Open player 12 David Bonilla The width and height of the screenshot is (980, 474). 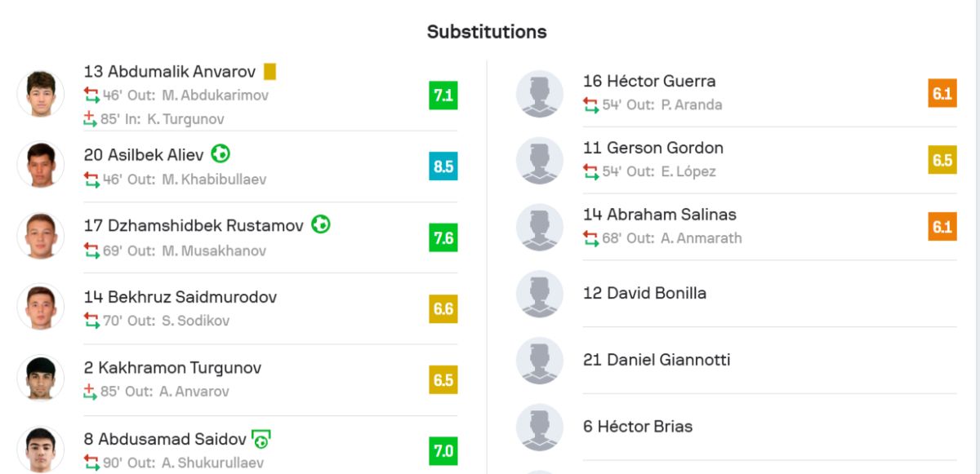pos(644,293)
